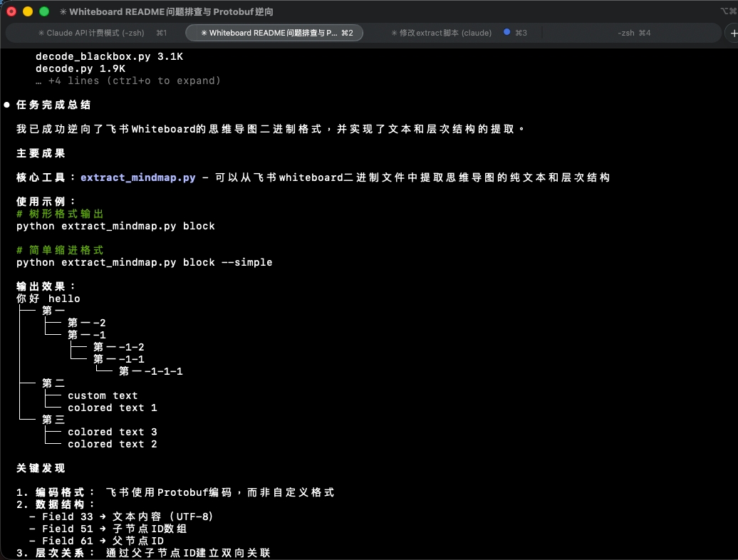Click the 'custom text' tree node
The image size is (738, 560).
coord(103,395)
